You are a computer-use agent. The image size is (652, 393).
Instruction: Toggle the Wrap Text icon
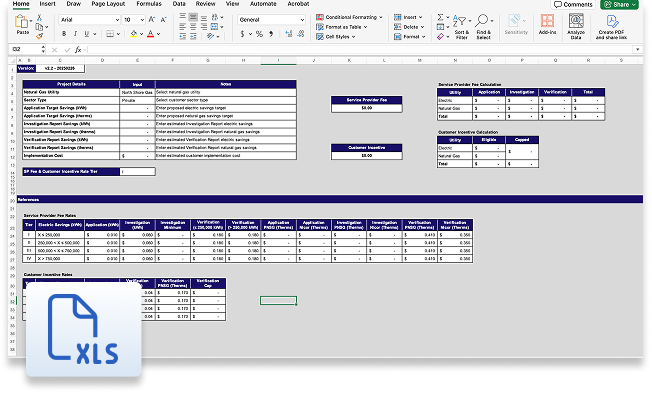[215, 17]
